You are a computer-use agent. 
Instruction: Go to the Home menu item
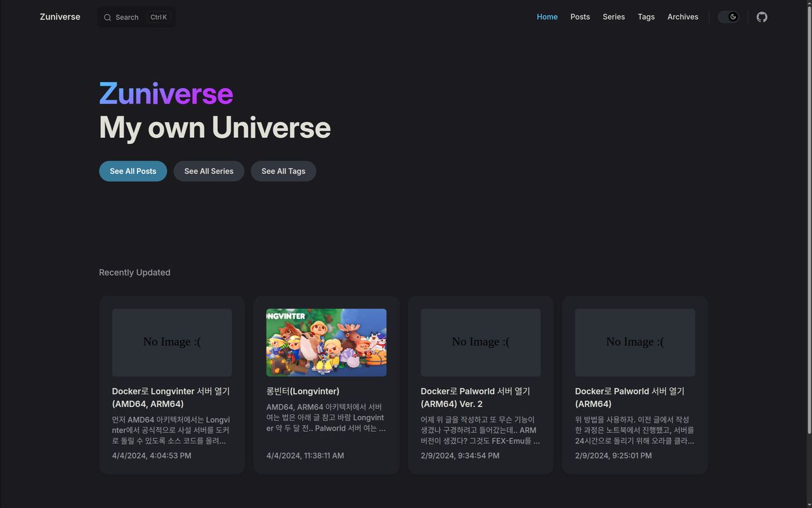(x=547, y=17)
